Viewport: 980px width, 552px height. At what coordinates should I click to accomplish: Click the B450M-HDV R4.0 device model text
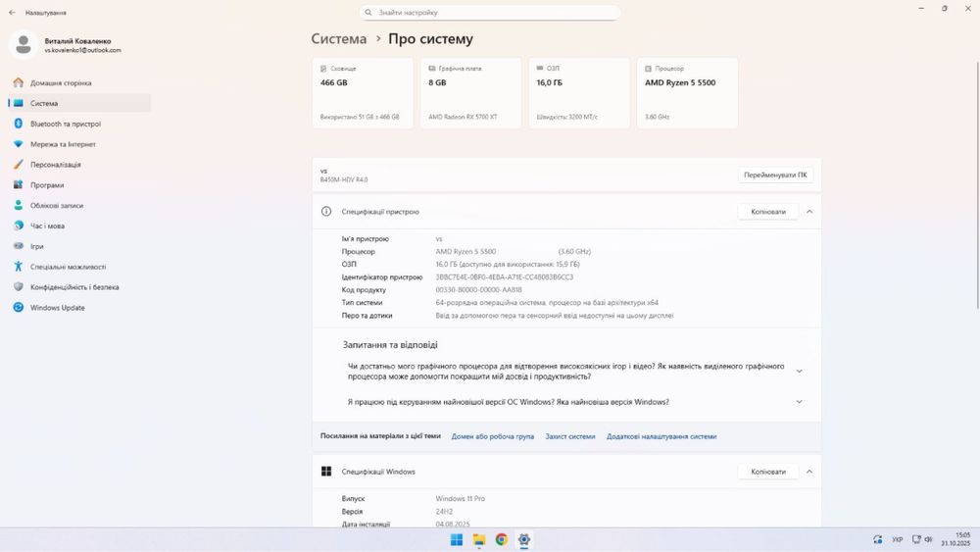click(x=344, y=180)
